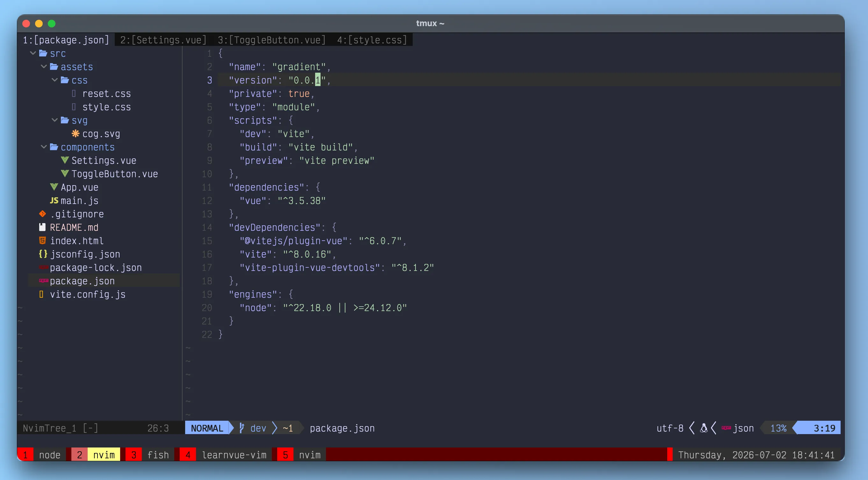Click the utf-8 encoding indicator
868x480 pixels.
pyautogui.click(x=670, y=428)
